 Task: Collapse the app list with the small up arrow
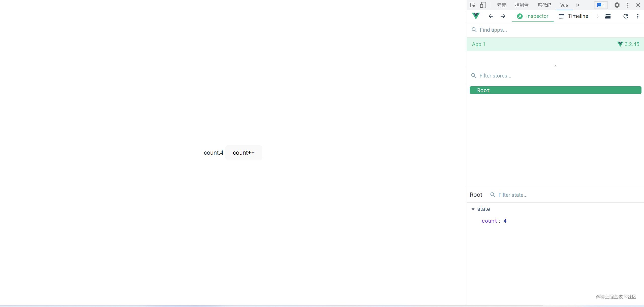coord(555,66)
